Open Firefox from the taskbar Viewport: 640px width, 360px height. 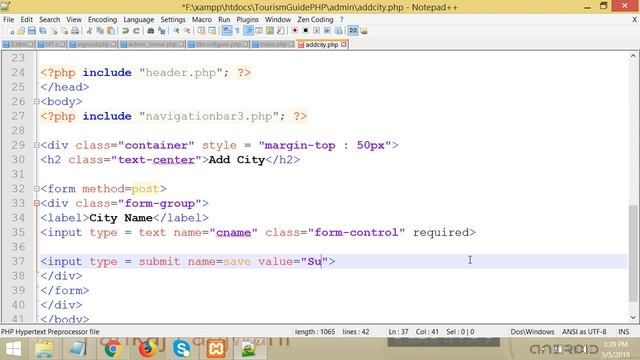click(x=147, y=349)
